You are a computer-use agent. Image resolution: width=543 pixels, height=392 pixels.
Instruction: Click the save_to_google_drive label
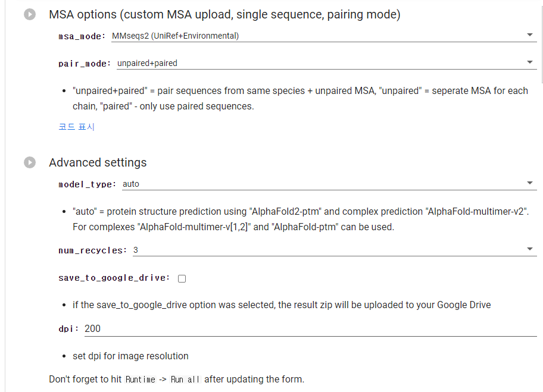[x=114, y=278]
